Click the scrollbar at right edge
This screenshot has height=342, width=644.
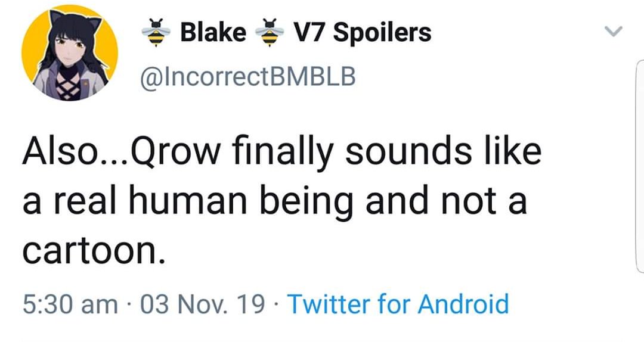pyautogui.click(x=640, y=166)
